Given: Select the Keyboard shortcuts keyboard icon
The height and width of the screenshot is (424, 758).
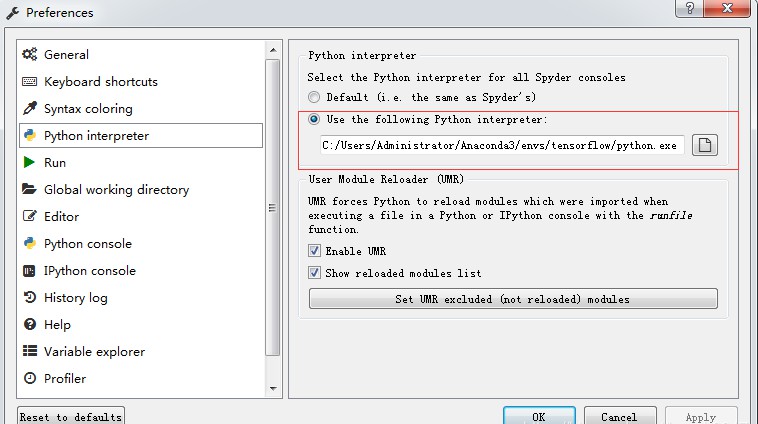Looking at the screenshot, I should click(29, 81).
